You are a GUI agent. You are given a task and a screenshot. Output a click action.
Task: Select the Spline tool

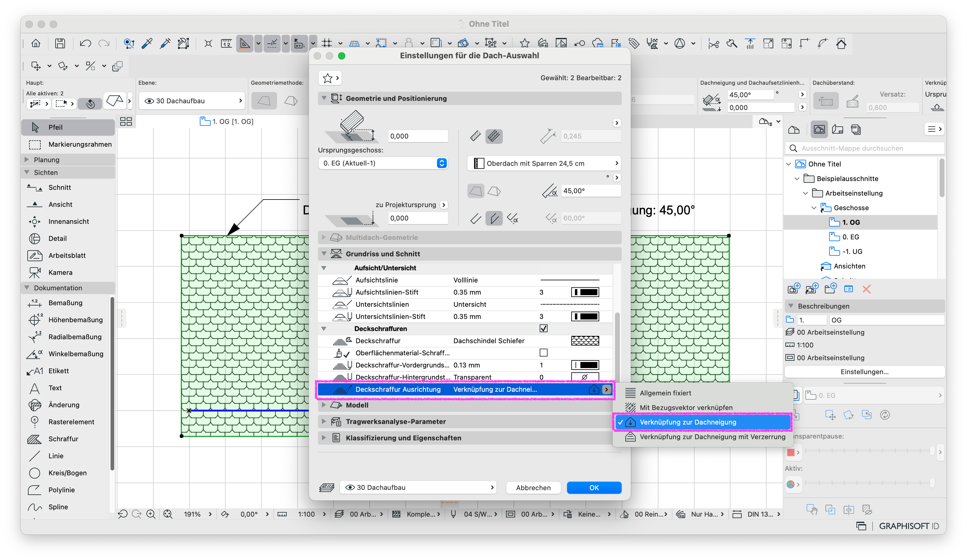coord(66,507)
